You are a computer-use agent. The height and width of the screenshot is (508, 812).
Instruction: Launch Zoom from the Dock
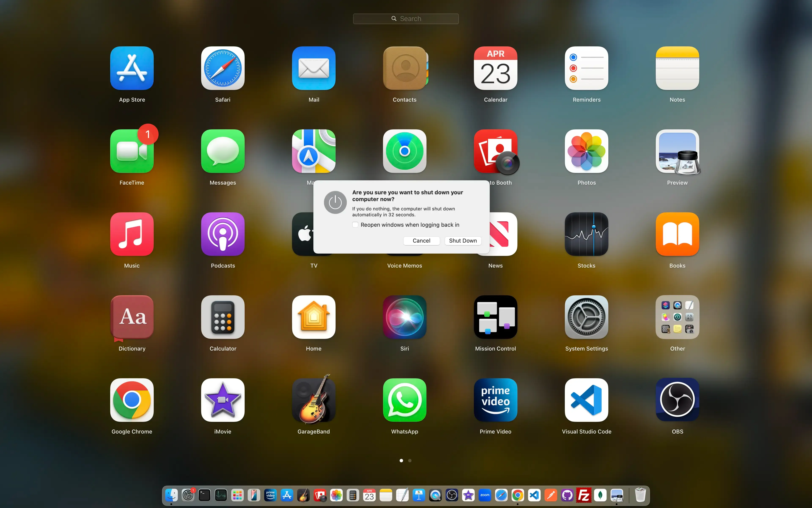pos(485,495)
